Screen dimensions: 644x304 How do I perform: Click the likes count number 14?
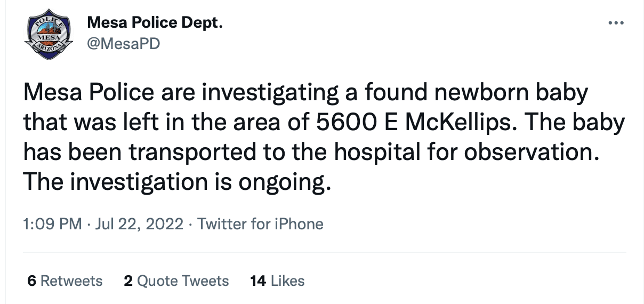pyautogui.click(x=257, y=281)
